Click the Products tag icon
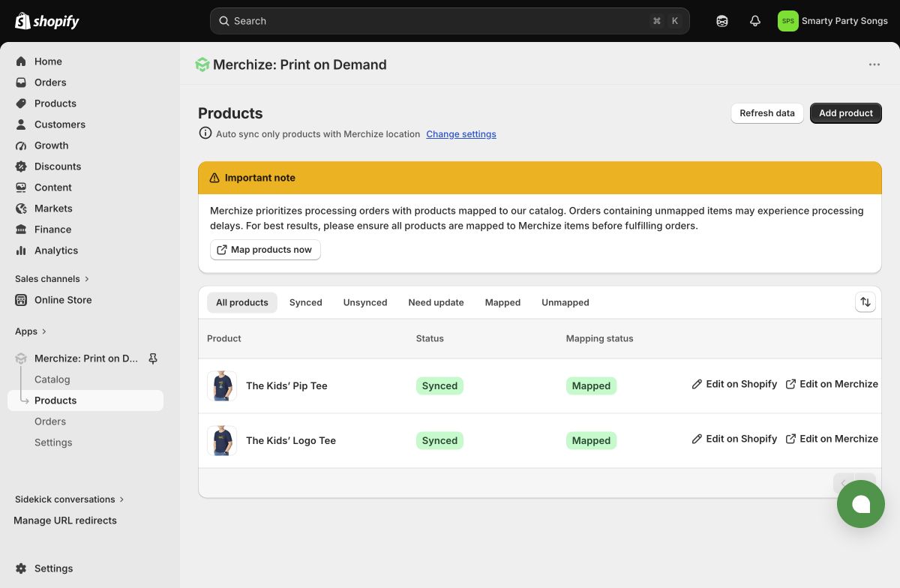 21,103
